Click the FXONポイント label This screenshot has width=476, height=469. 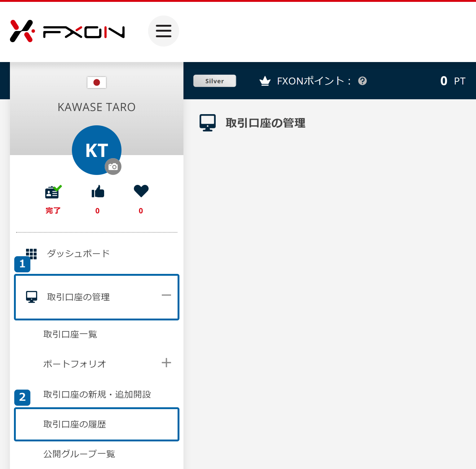tap(314, 81)
